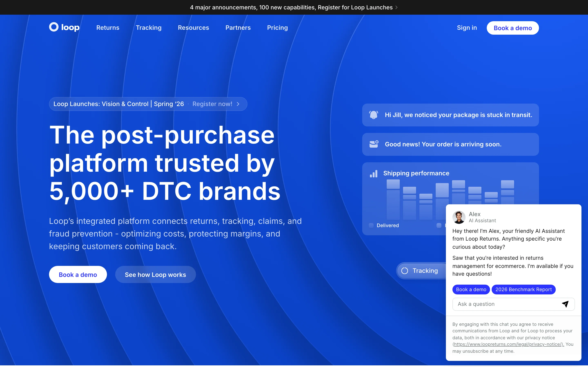
Task: Click the circle icon beside Tracking pill
Action: 404,271
